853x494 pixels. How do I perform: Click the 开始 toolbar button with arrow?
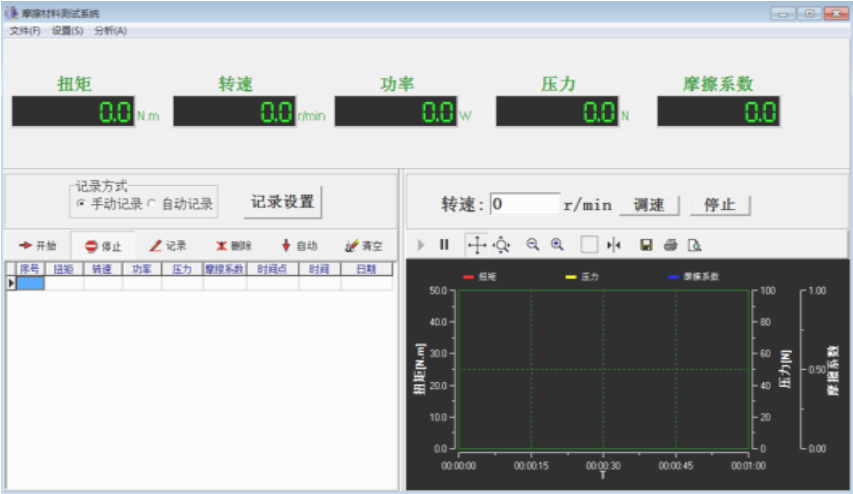[x=38, y=246]
